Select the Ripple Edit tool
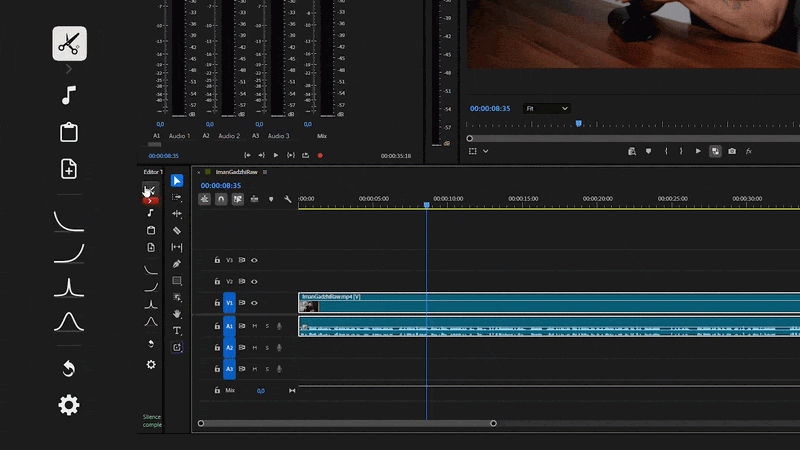This screenshot has height=450, width=800. click(177, 214)
